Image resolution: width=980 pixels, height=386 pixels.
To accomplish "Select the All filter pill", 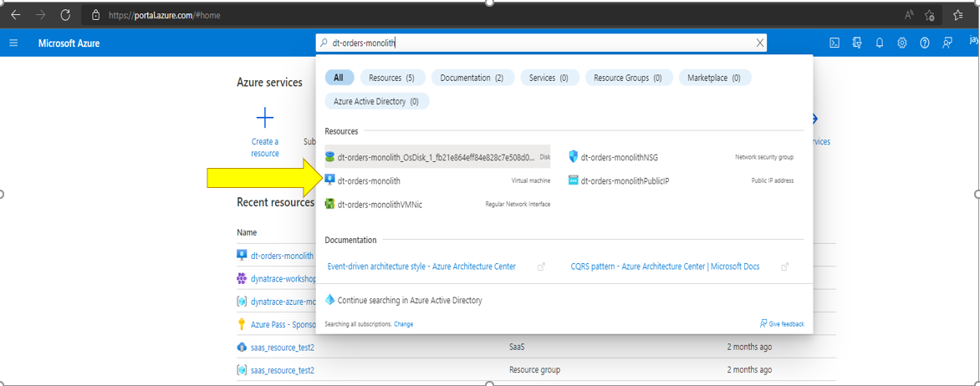I will [x=339, y=78].
